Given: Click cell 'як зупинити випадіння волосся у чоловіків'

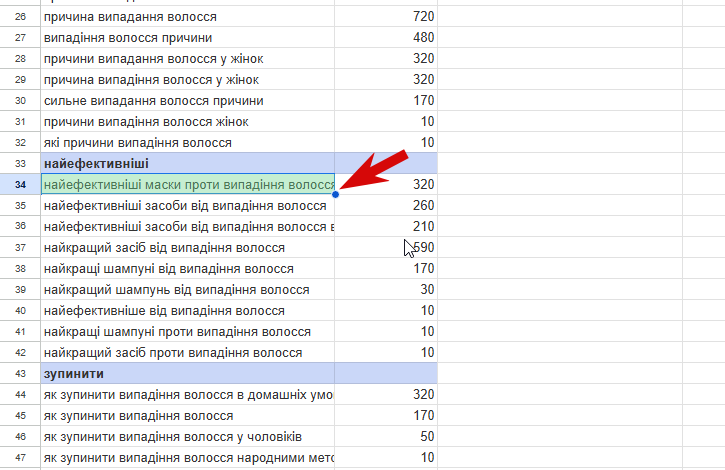Looking at the screenshot, I should click(x=188, y=436).
